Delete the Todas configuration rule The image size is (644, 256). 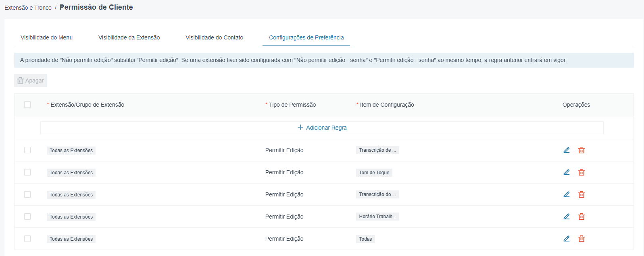(x=581, y=239)
